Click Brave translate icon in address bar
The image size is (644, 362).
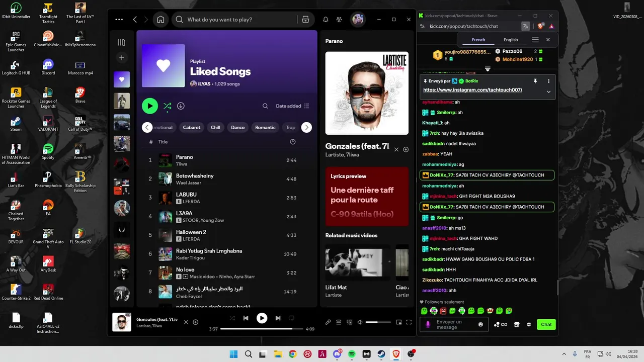[525, 26]
